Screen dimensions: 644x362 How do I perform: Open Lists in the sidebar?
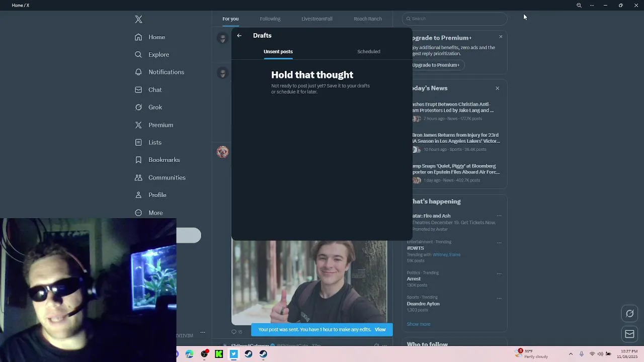(x=148, y=142)
